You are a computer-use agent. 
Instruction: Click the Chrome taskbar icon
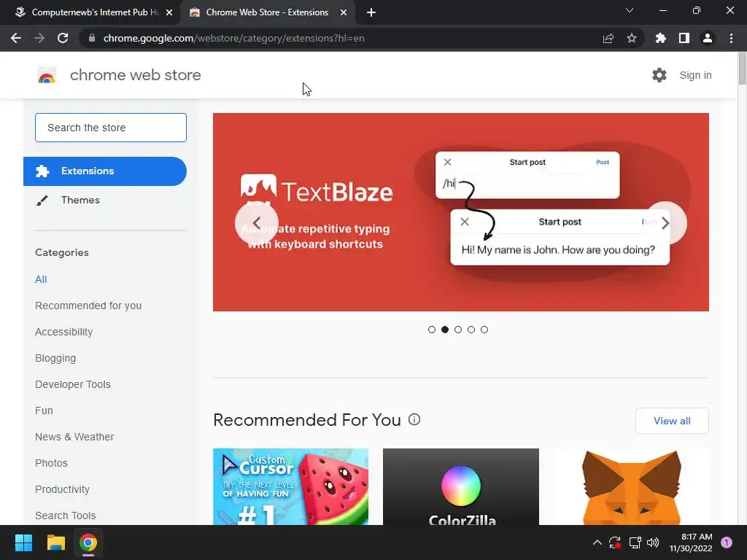pos(88,542)
